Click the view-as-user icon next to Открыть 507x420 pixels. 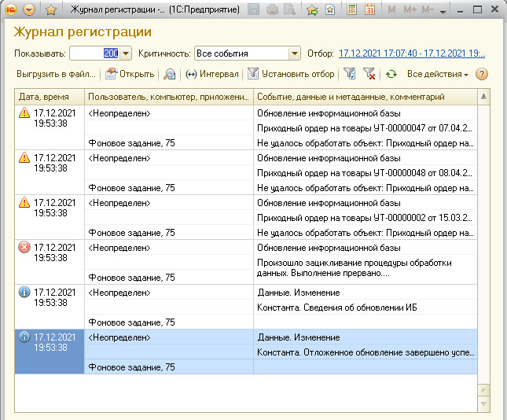tap(169, 74)
